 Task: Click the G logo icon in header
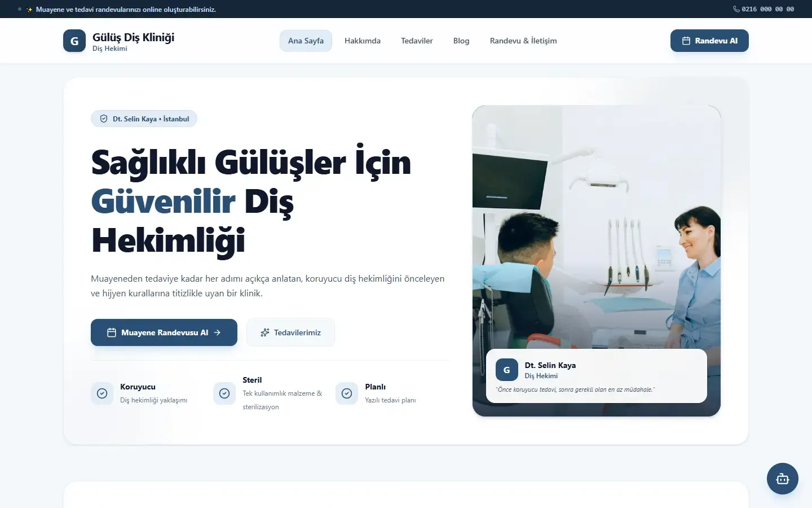point(74,41)
